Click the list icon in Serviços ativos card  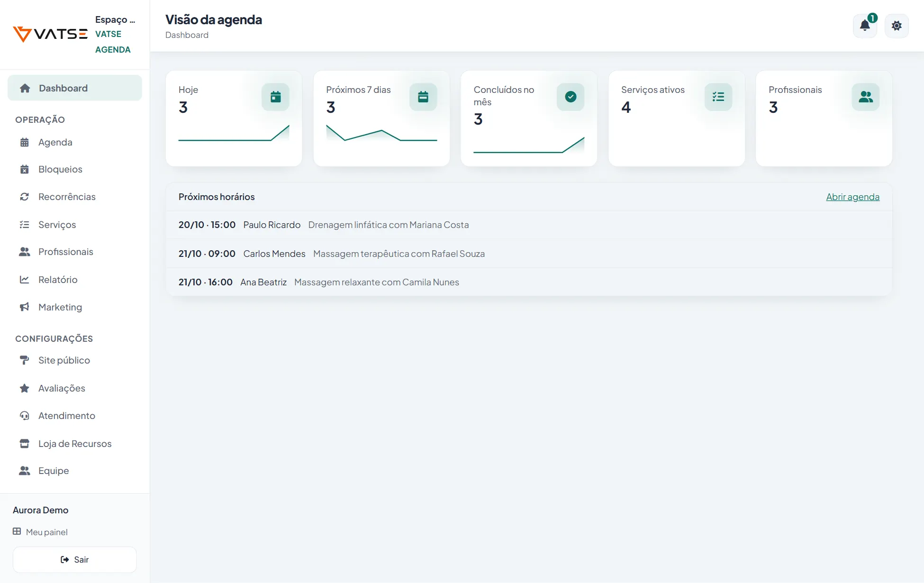pos(718,97)
